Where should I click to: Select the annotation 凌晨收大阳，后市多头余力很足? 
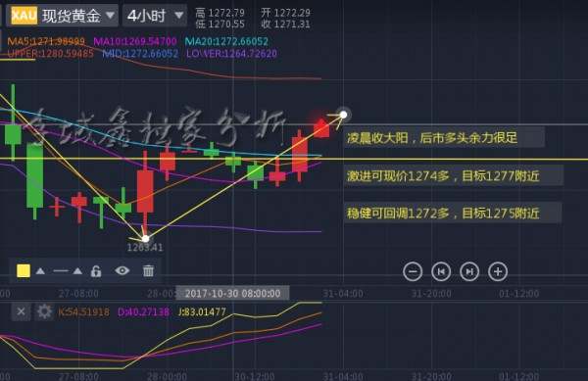[444, 138]
